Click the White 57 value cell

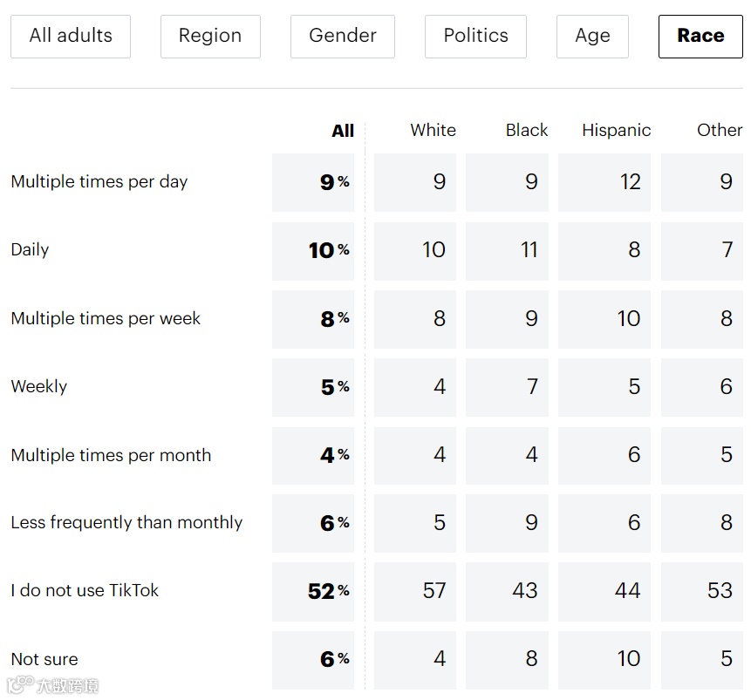(x=416, y=591)
